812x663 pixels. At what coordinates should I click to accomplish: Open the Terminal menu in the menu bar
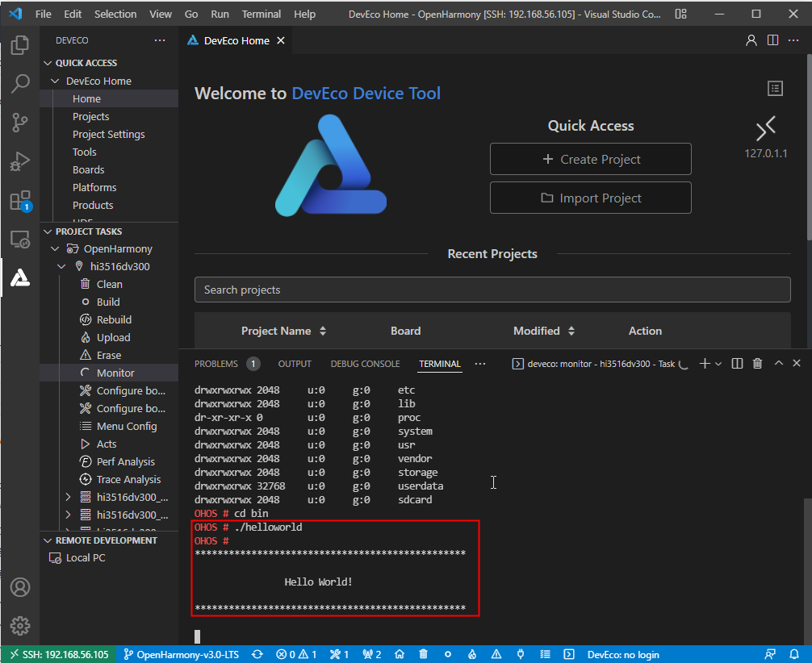click(x=262, y=14)
